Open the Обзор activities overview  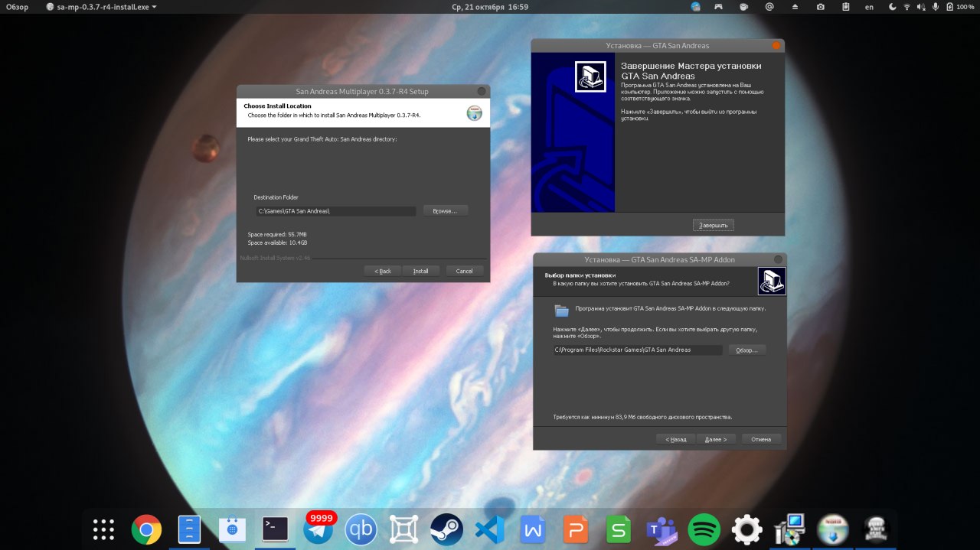(x=17, y=6)
